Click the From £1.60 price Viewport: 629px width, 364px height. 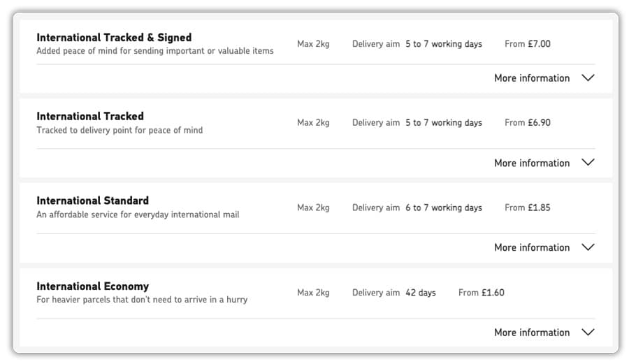click(x=482, y=293)
